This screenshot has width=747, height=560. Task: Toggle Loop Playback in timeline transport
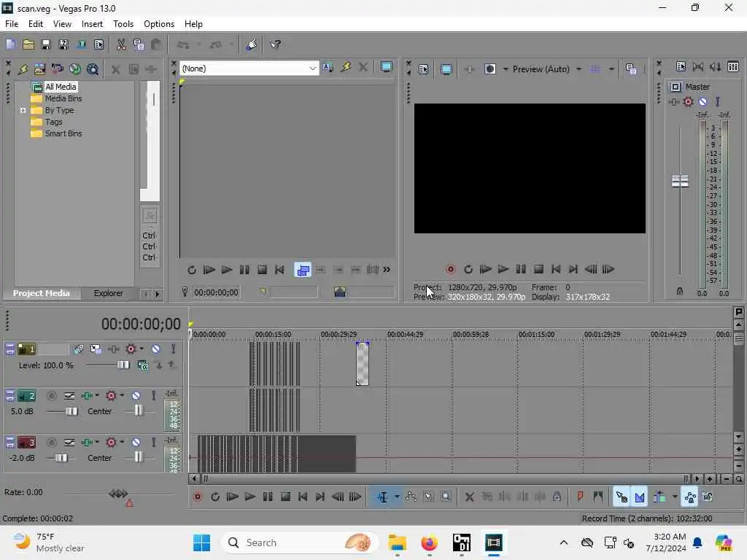point(215,497)
